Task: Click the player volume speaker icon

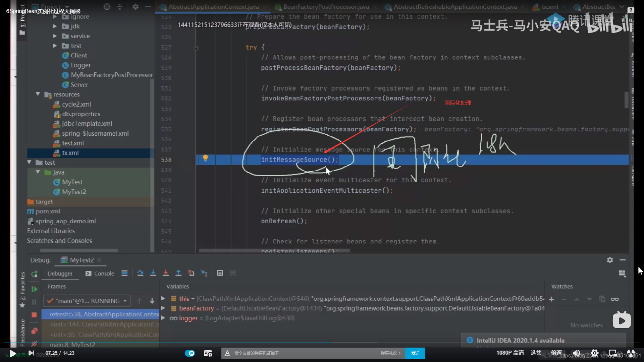Action: point(577,353)
